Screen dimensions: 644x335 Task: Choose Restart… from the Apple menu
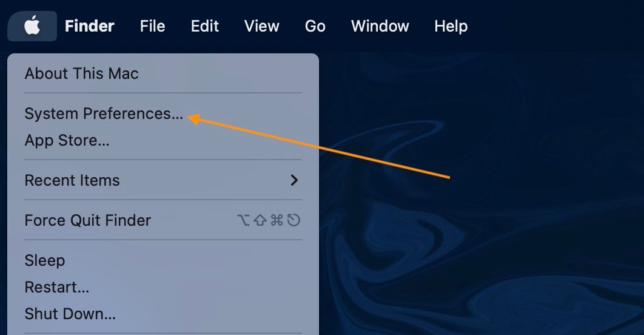click(x=56, y=287)
